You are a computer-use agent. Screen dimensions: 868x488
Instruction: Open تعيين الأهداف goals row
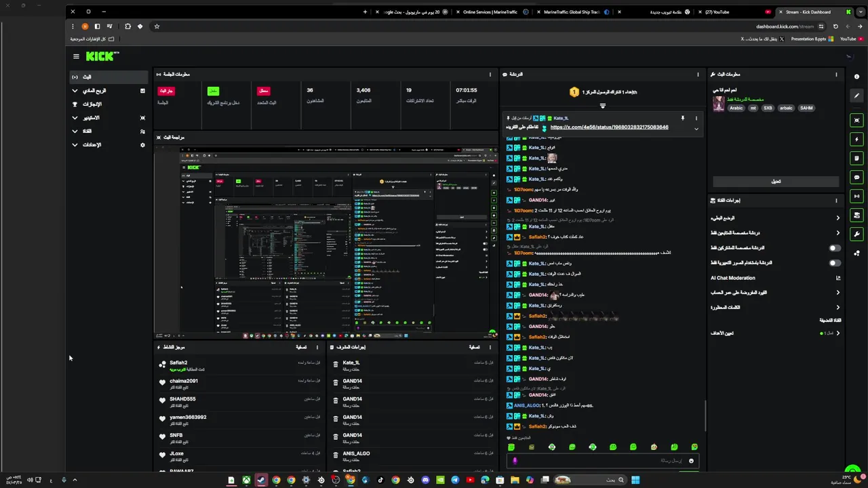pos(775,333)
